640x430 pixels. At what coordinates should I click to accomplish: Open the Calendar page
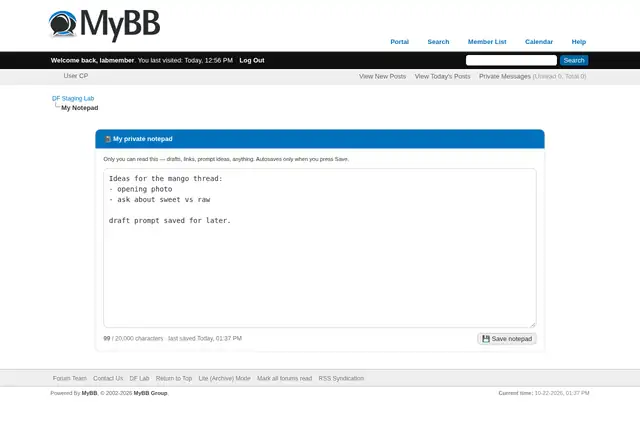[539, 42]
